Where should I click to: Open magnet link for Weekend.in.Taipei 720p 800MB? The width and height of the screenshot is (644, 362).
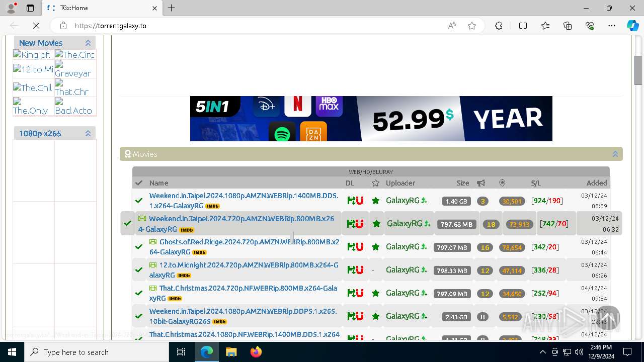pos(359,224)
